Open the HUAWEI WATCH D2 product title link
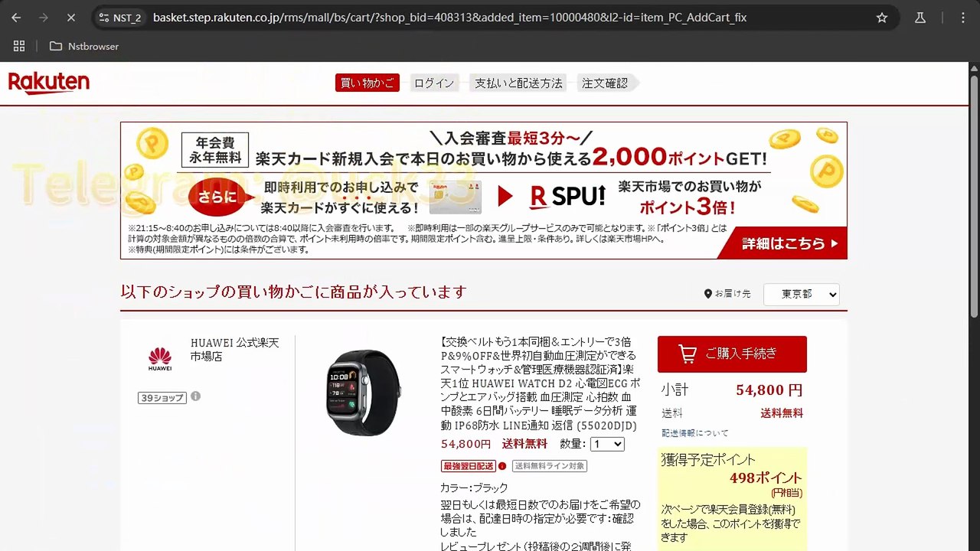This screenshot has height=551, width=980. [x=541, y=383]
